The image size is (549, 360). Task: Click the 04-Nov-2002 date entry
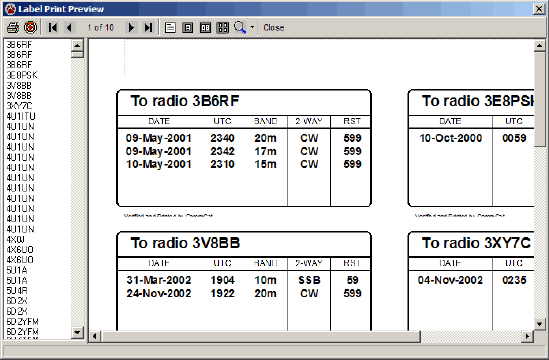click(450, 280)
